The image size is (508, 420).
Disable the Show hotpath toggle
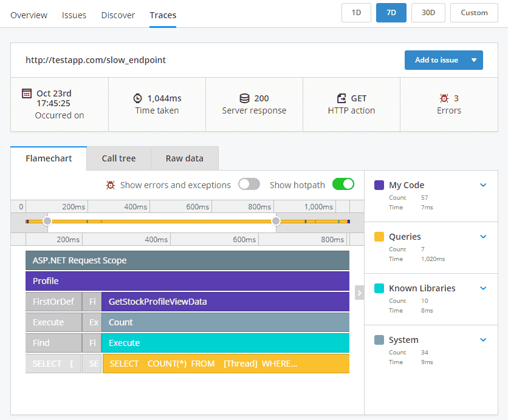343,185
